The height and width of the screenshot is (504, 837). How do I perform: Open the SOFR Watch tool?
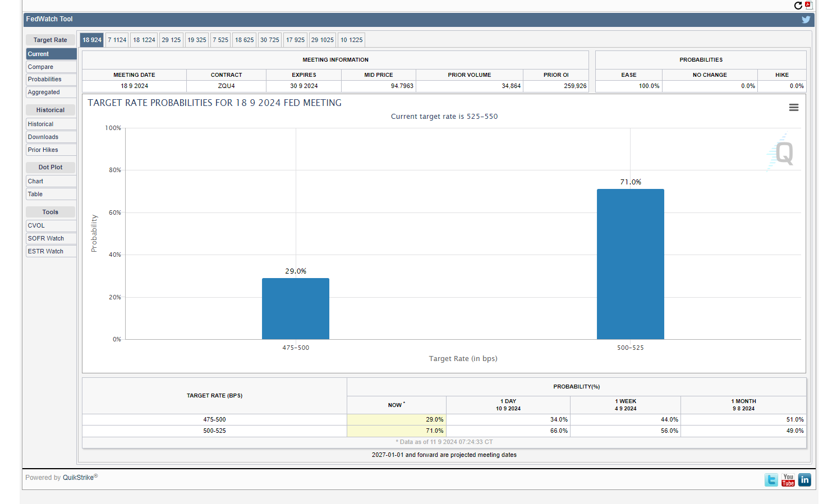pyautogui.click(x=50, y=238)
